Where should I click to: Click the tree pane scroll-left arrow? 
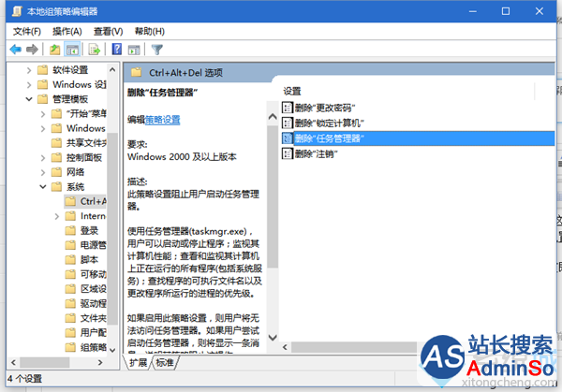coord(13,362)
